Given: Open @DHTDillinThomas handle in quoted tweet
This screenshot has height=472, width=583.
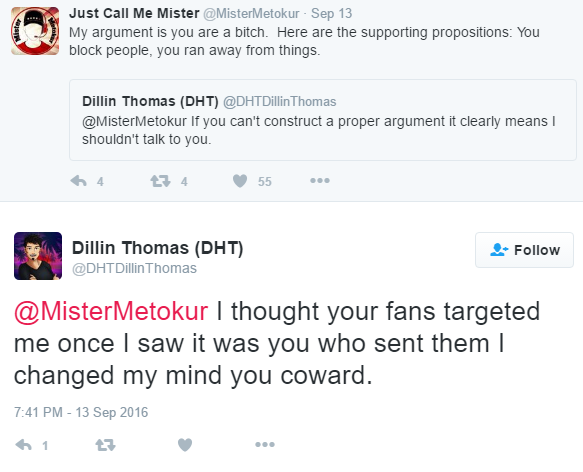Looking at the screenshot, I should pos(280,102).
